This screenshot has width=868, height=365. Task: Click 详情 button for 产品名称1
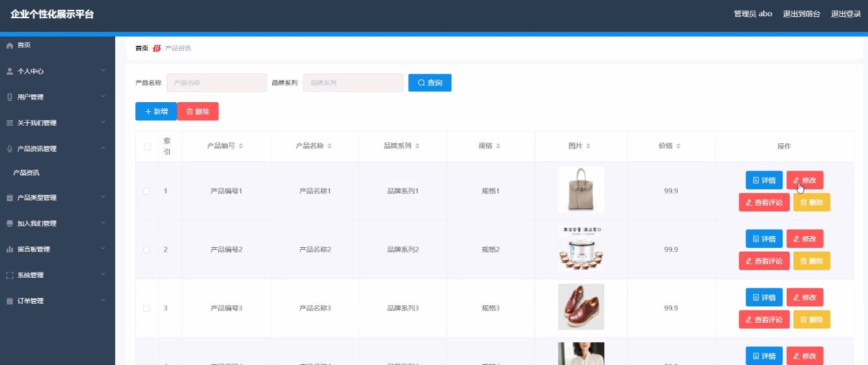click(764, 180)
